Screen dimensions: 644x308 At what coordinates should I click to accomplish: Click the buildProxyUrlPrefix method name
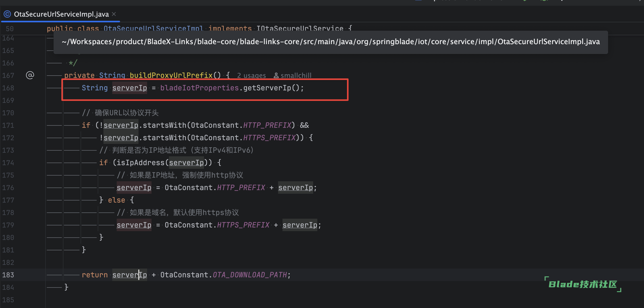(x=171, y=75)
